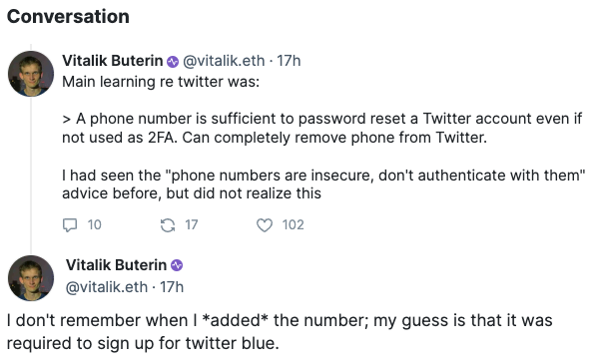The height and width of the screenshot is (364, 603).
Task: View the 17 recasts count
Action: pos(192,225)
